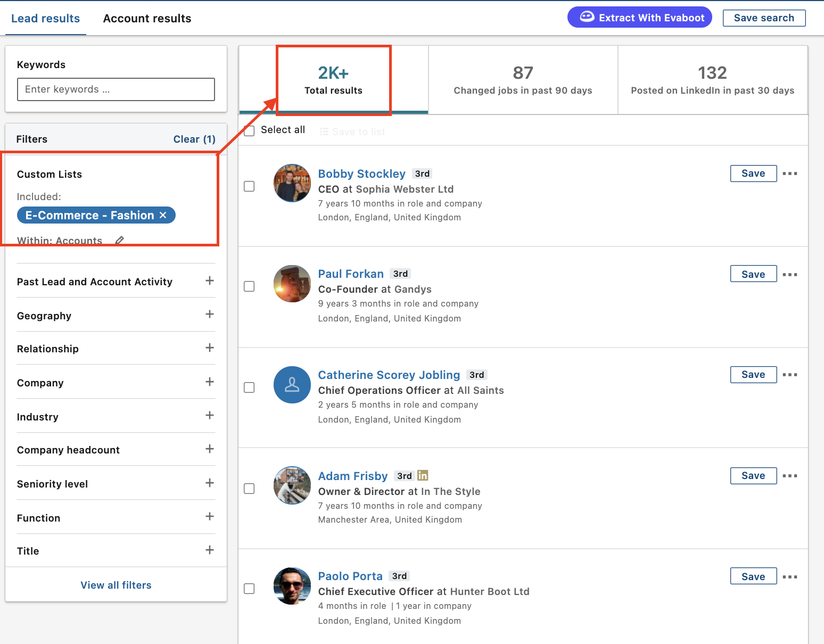The width and height of the screenshot is (824, 644).
Task: Open more options for Paul Forkan
Action: tap(790, 275)
